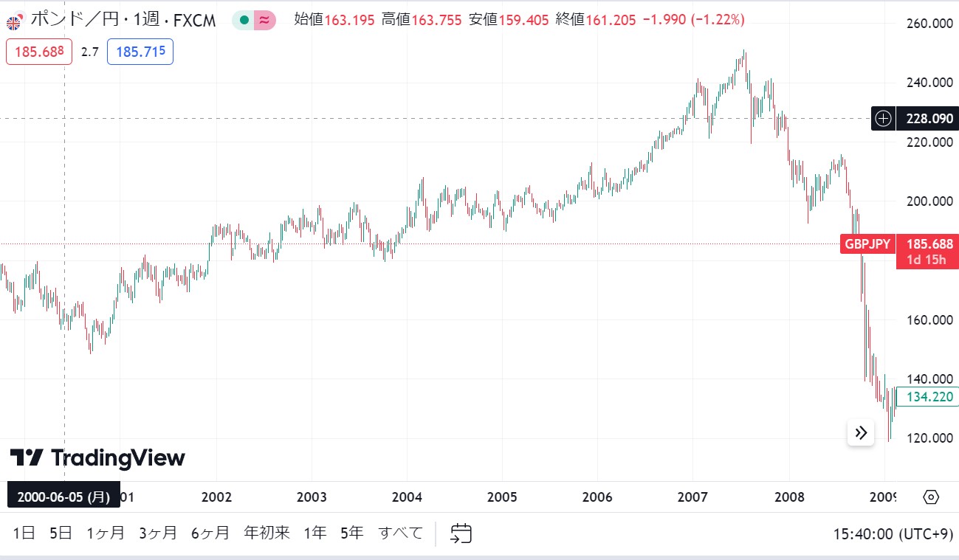This screenshot has width=959, height=560.
Task: Click the 240.000 price scale label
Action: click(929, 83)
